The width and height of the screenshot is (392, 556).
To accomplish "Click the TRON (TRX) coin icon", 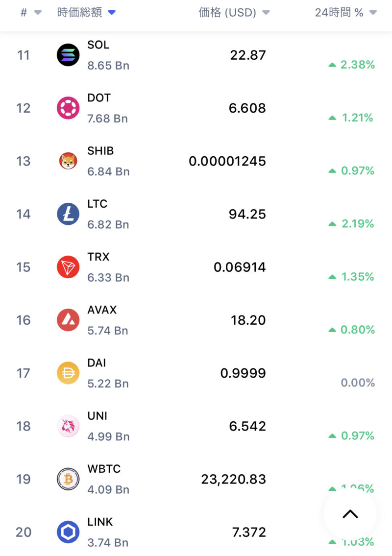I will (68, 267).
